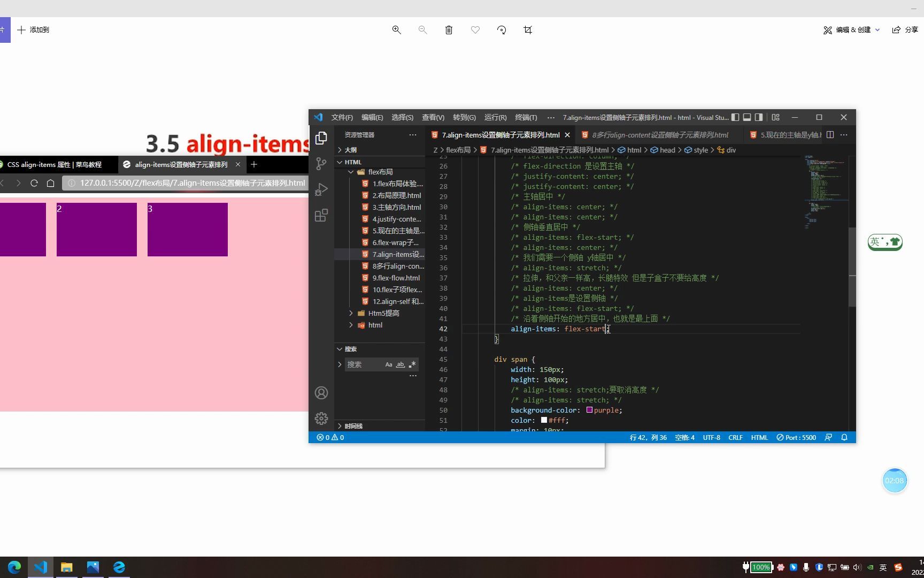924x578 pixels.
Task: Customize layout icon in title bar
Action: [775, 117]
